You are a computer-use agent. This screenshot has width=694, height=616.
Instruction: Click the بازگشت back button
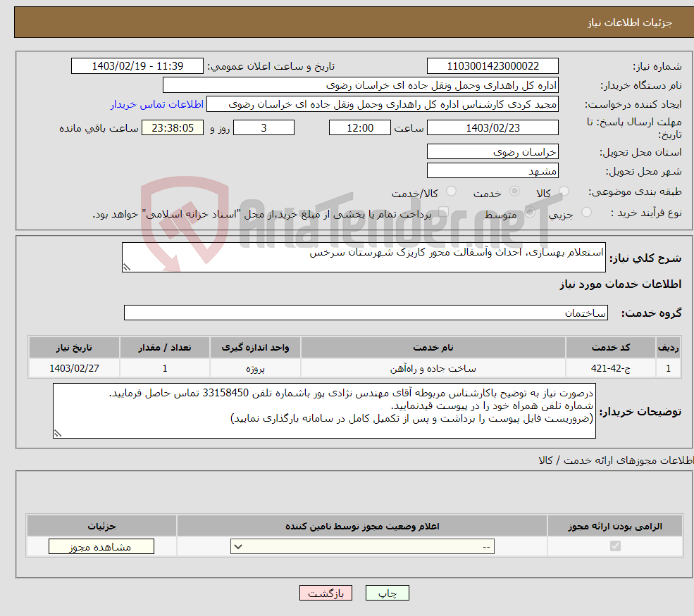tap(326, 593)
